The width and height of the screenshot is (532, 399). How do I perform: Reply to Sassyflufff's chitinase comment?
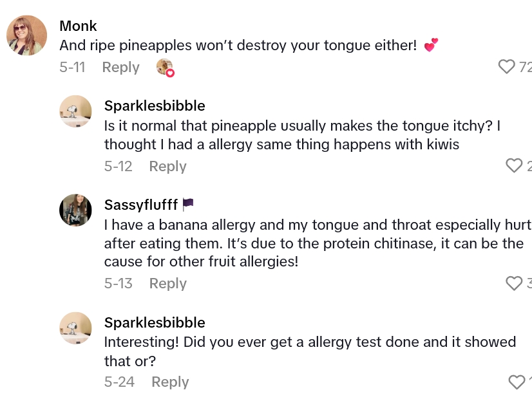pos(167,283)
